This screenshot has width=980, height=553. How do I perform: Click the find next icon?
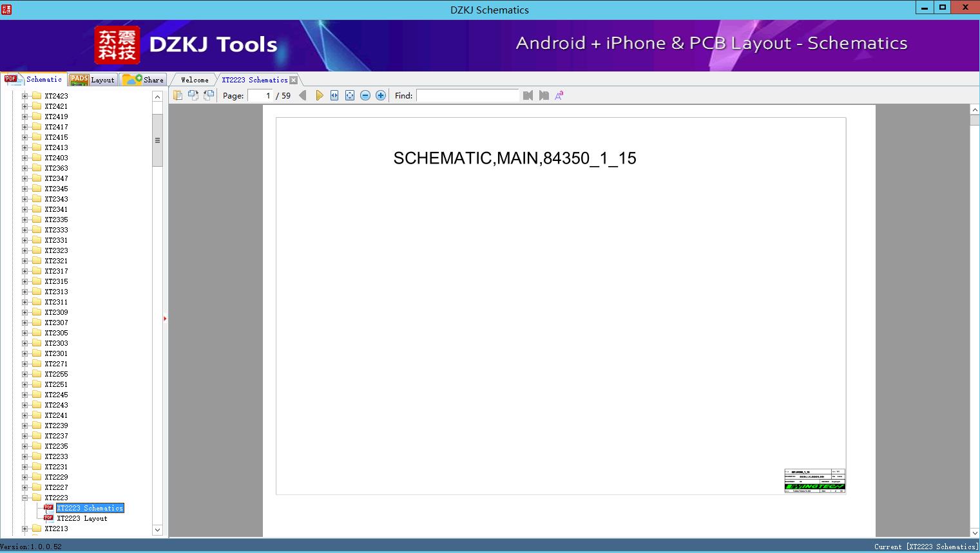pyautogui.click(x=544, y=95)
